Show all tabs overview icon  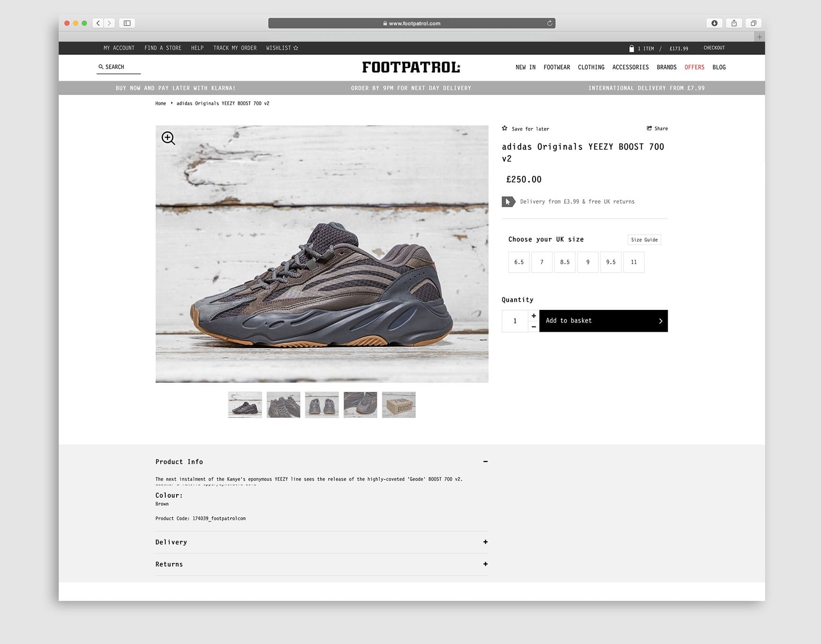click(753, 23)
